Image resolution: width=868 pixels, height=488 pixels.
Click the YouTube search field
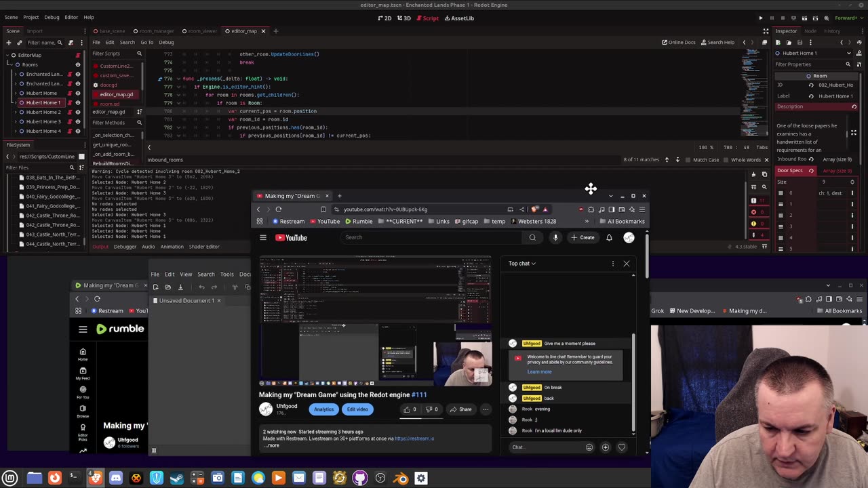(x=431, y=237)
